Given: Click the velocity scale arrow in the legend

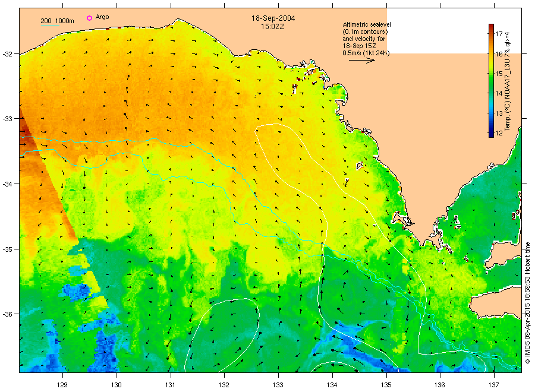Looking at the screenshot, I should click(x=362, y=61).
